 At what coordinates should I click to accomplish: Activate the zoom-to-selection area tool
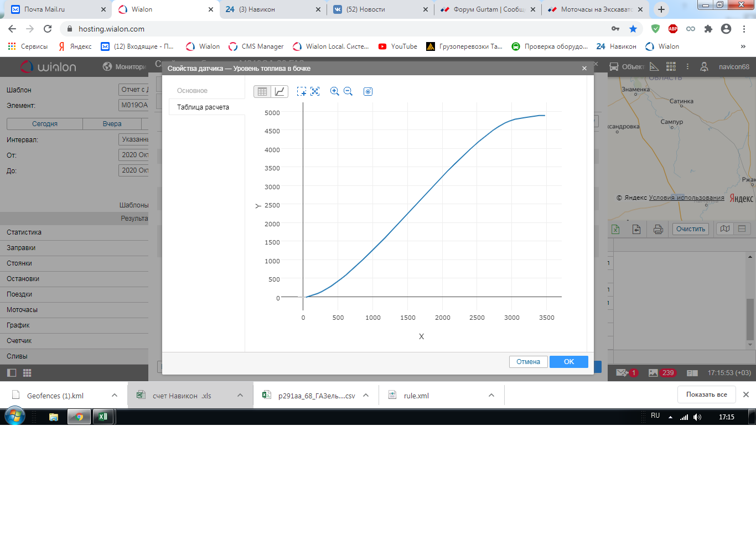tap(302, 91)
